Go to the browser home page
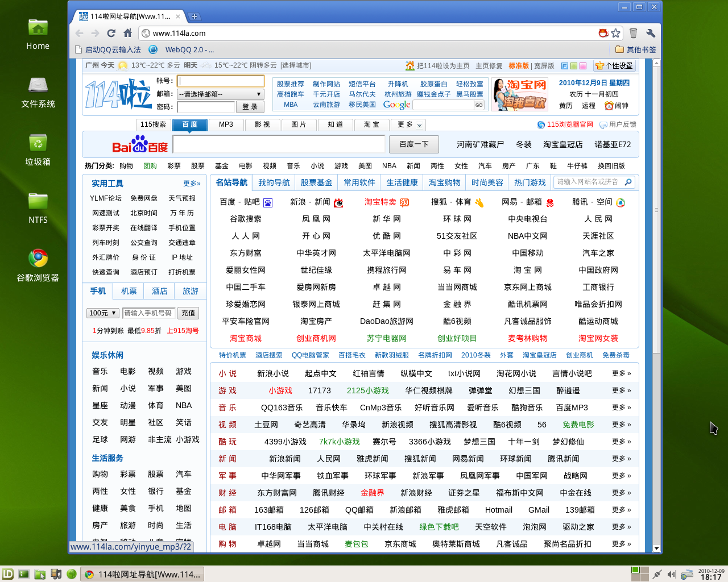The height and width of the screenshot is (582, 728). click(128, 33)
